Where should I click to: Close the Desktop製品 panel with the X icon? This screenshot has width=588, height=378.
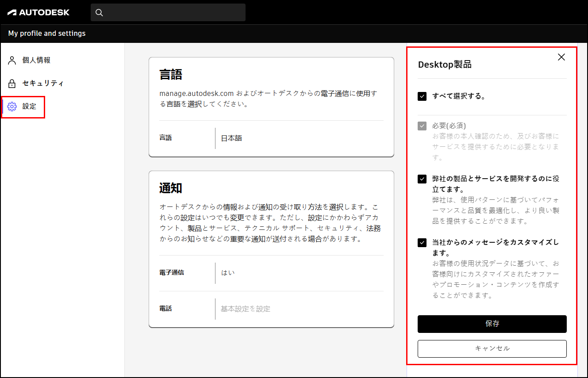tap(561, 57)
